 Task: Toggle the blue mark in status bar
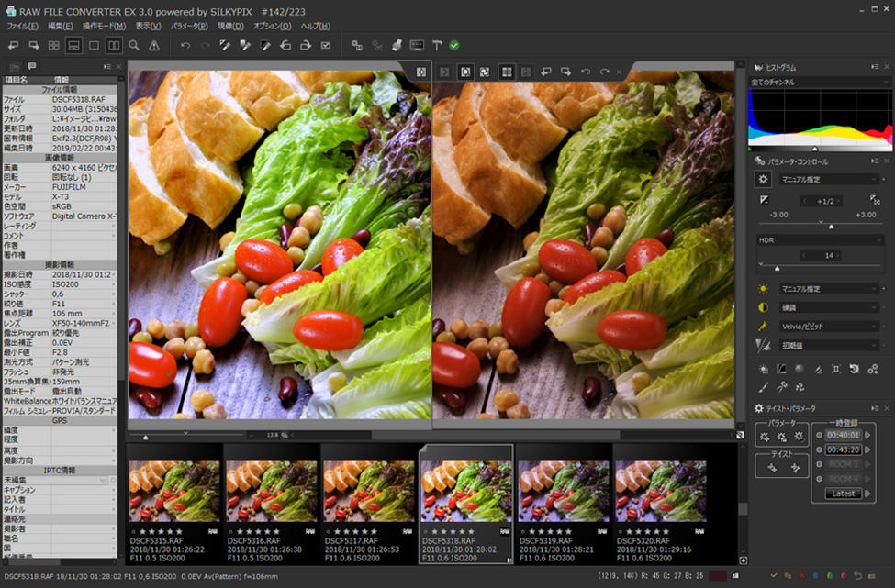coord(816,576)
